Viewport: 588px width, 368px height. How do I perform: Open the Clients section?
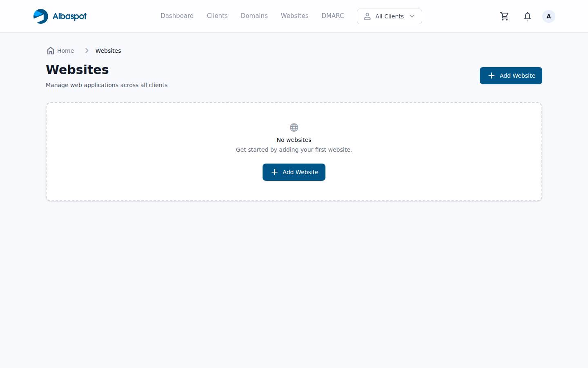[x=217, y=16]
